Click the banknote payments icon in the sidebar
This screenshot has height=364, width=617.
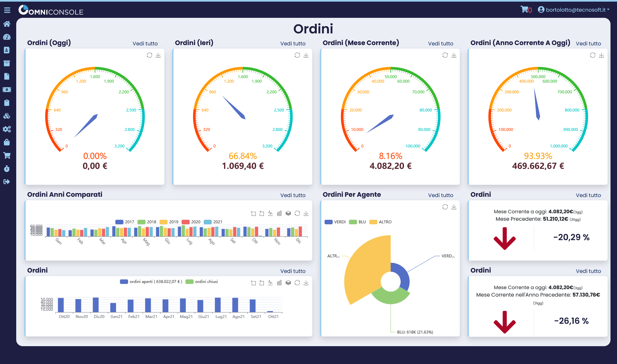point(7,89)
